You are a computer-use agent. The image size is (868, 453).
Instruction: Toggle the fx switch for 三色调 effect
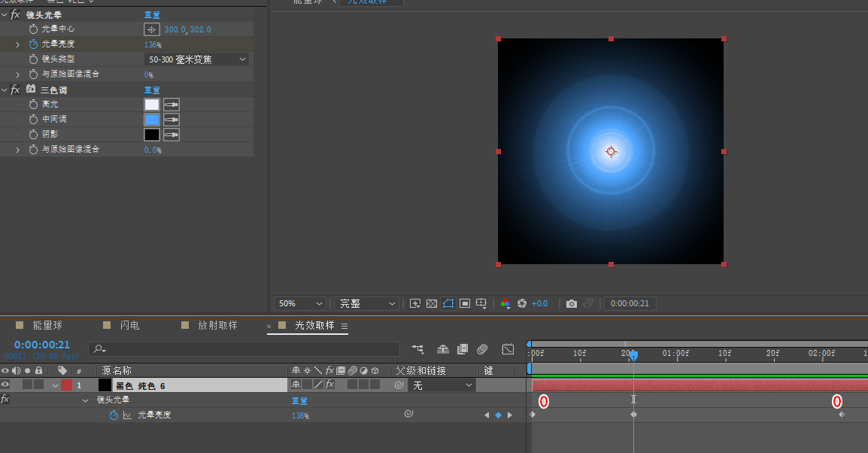pyautogui.click(x=16, y=89)
